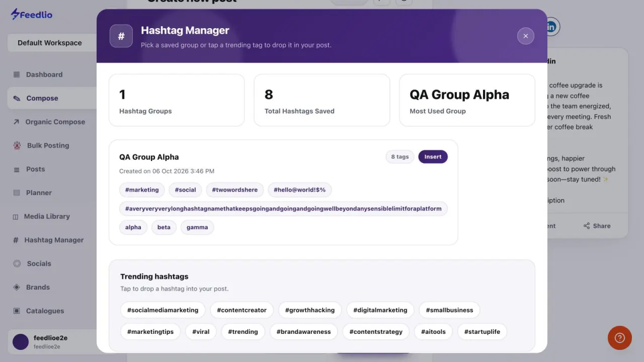644x362 pixels.
Task: Click the Catalogues icon in sidebar
Action: tap(17, 311)
